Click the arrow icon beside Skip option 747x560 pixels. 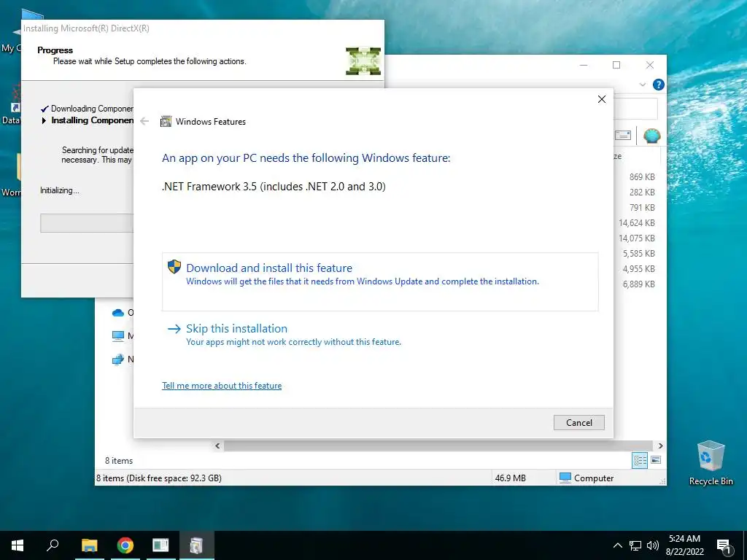[174, 329]
